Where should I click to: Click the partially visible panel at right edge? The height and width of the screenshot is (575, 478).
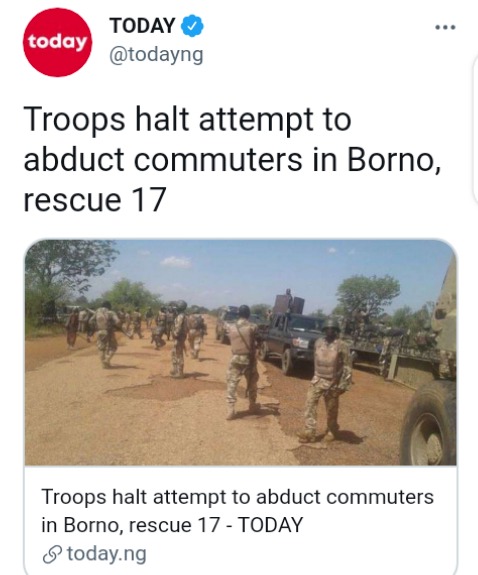tap(474, 128)
